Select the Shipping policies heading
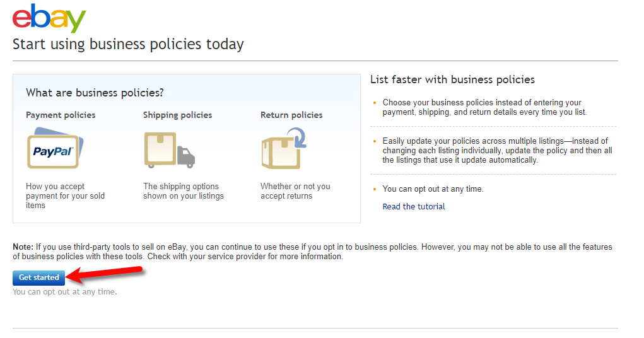This screenshot has height=338, width=644. point(177,115)
